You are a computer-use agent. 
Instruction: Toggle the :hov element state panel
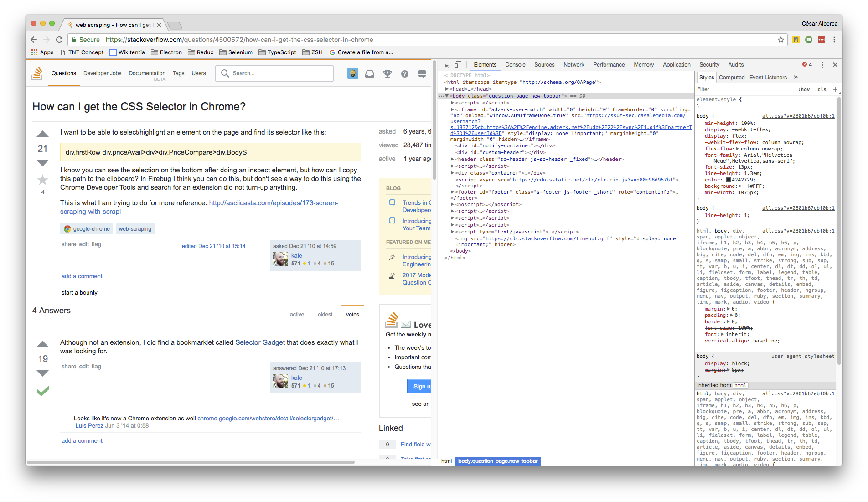804,89
